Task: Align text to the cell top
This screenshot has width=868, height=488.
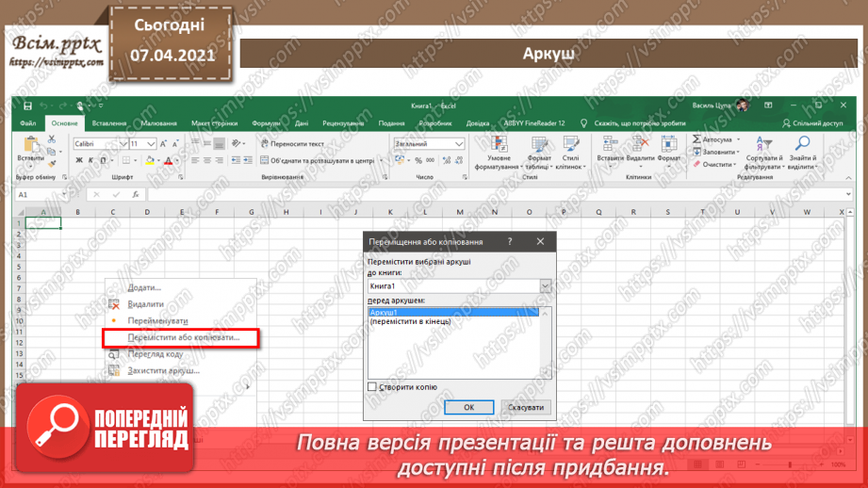Action: pyautogui.click(x=195, y=143)
